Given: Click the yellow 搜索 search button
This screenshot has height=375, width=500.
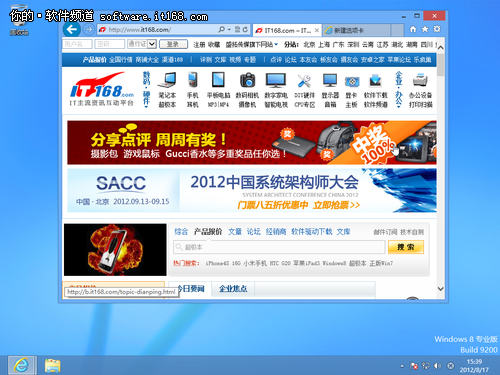Looking at the screenshot, I should click(x=406, y=247).
